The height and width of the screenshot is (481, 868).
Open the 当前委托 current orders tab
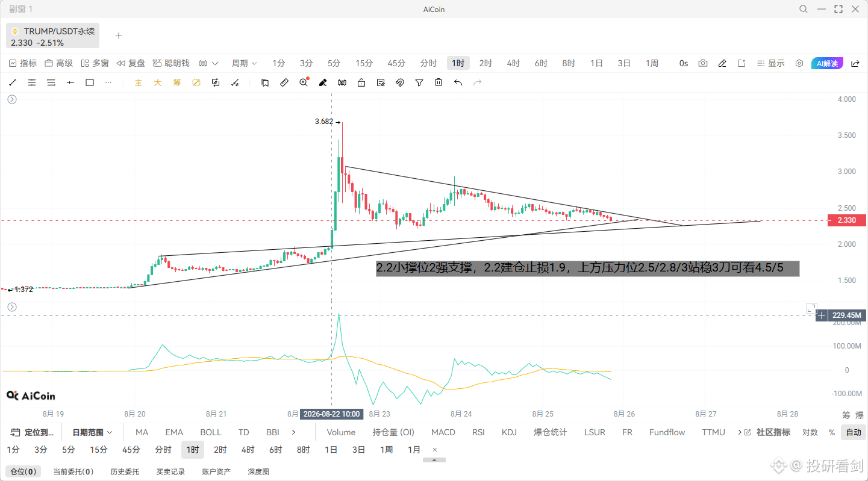tap(73, 472)
